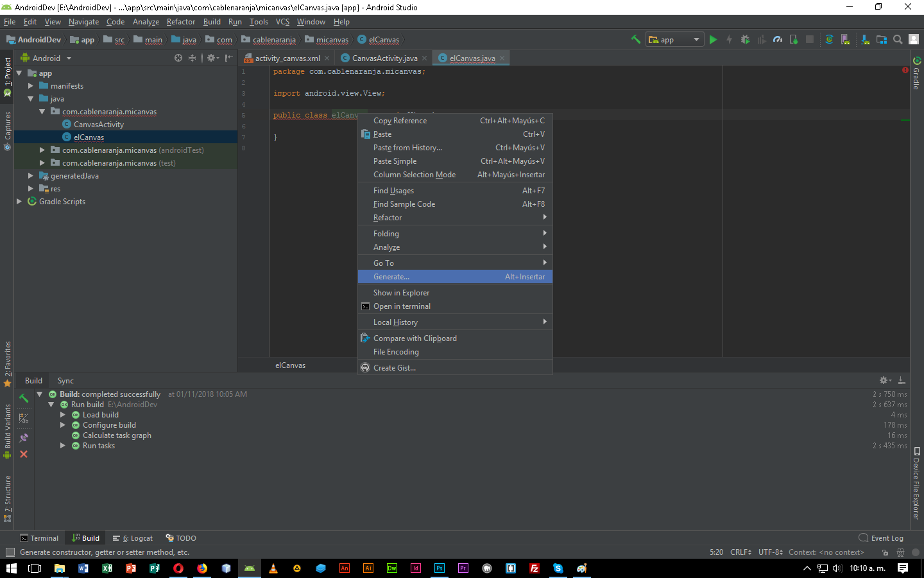Click the Make Project hammer icon
This screenshot has height=578, width=924.
tap(636, 39)
